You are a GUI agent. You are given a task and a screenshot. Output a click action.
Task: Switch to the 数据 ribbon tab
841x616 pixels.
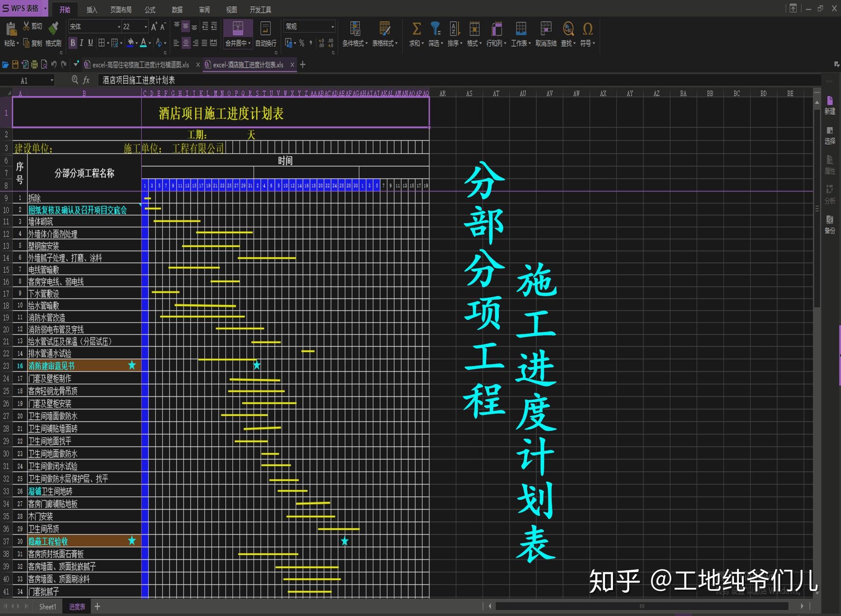[x=177, y=10]
